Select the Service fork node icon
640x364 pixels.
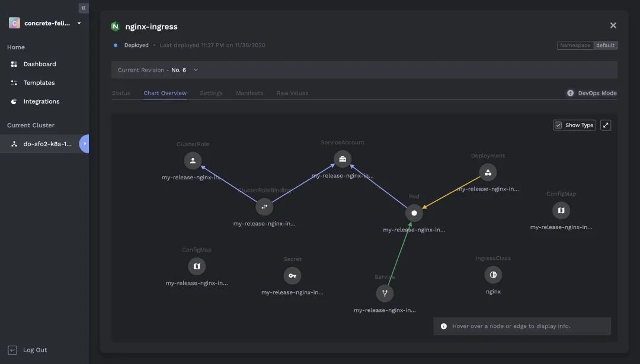click(x=385, y=293)
